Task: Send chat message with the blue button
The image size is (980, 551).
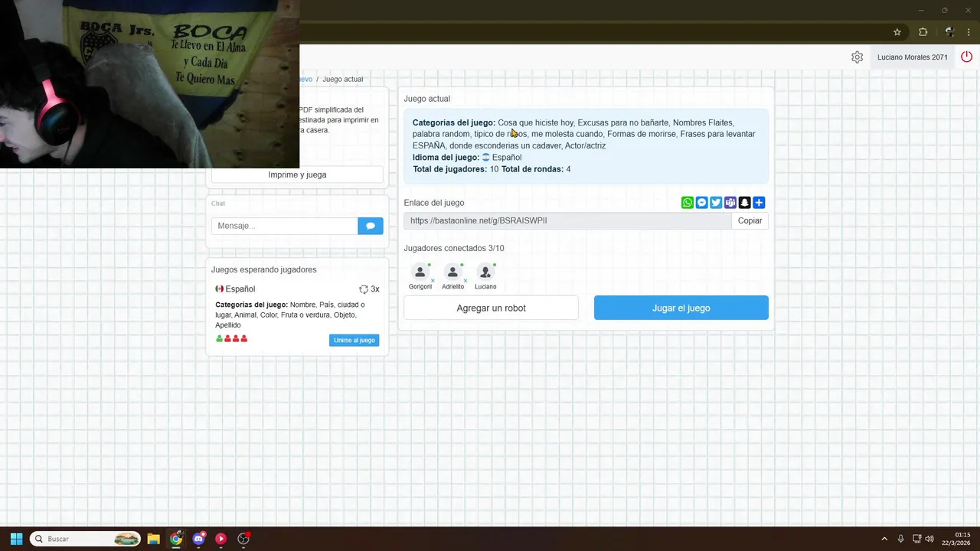Action: [371, 226]
